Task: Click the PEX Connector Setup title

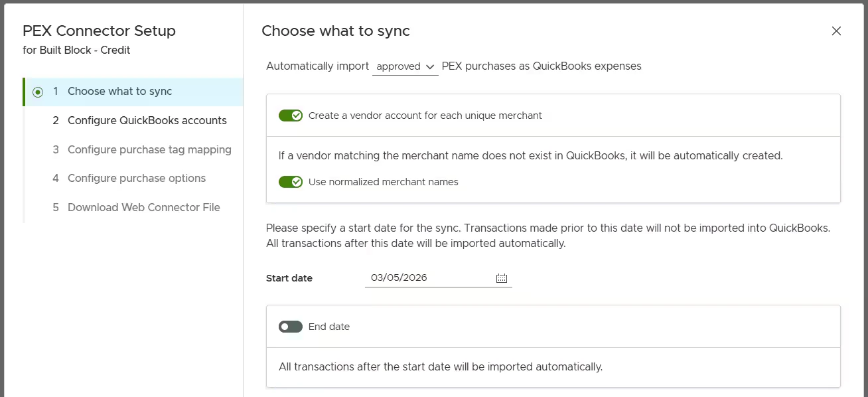Action: point(100,31)
